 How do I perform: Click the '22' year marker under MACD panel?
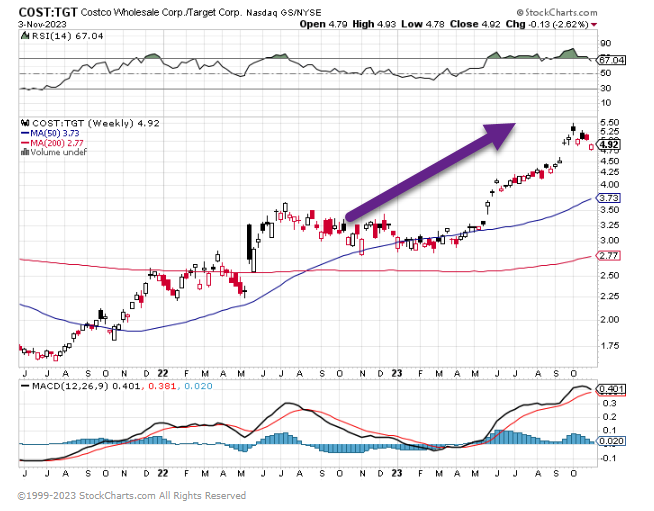163,473
